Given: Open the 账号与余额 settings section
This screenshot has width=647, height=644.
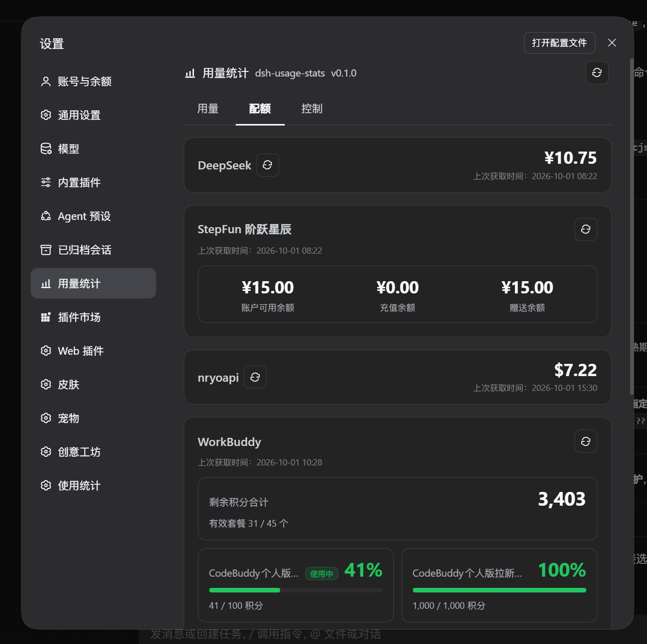Looking at the screenshot, I should [x=93, y=81].
